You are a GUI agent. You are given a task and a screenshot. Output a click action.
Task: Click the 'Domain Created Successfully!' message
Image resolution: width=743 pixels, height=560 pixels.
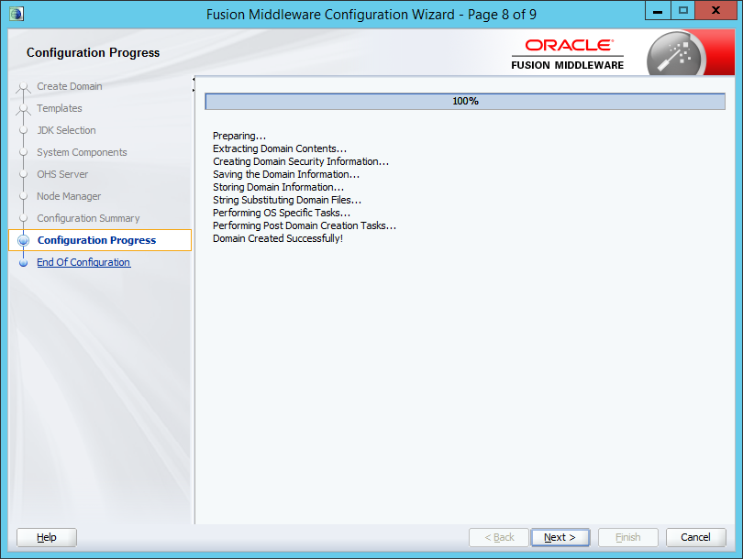coord(278,238)
